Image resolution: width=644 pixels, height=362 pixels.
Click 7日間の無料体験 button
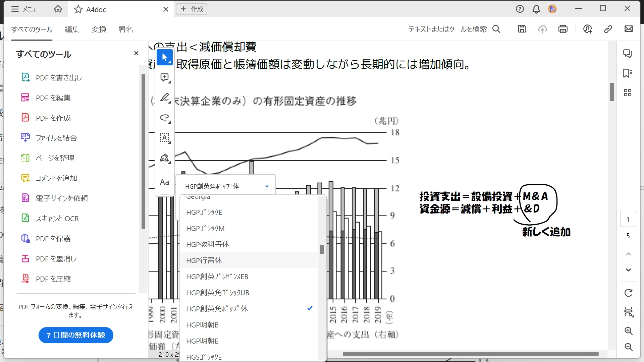pyautogui.click(x=76, y=335)
